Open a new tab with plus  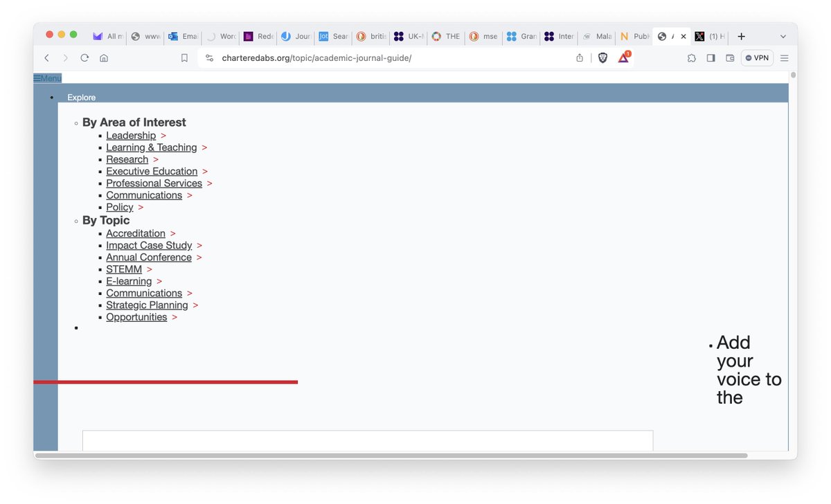click(x=741, y=37)
